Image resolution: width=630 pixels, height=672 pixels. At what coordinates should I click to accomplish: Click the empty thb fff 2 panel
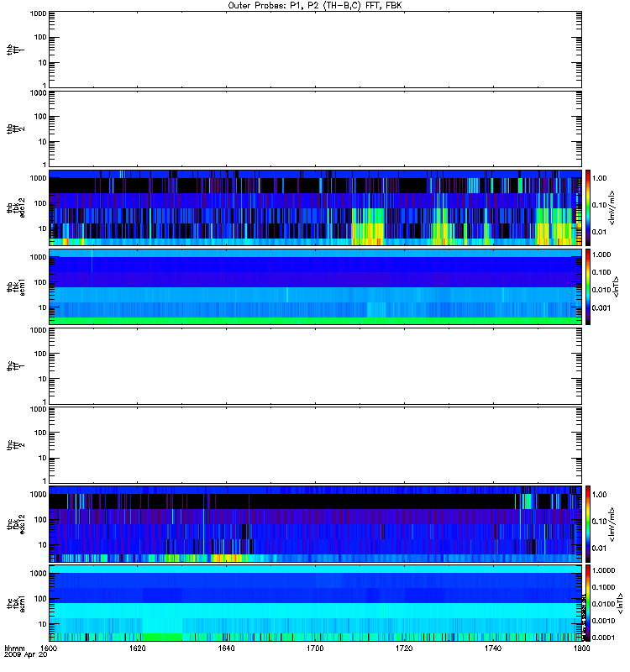pos(315,129)
